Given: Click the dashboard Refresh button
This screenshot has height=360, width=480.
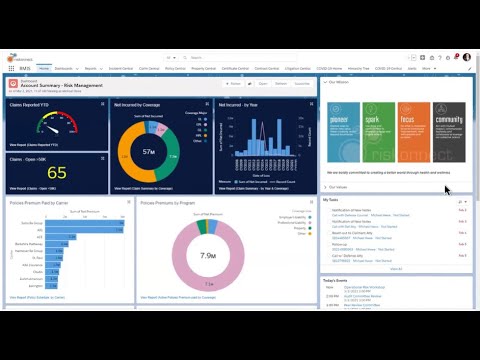Looking at the screenshot, I should pos(281,84).
